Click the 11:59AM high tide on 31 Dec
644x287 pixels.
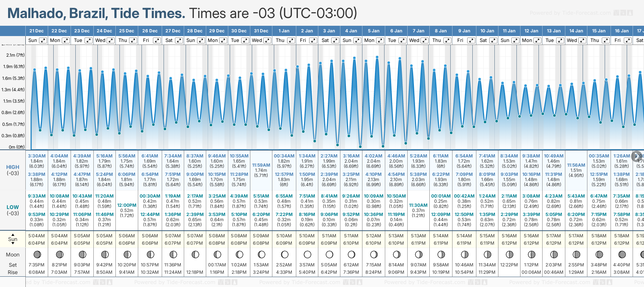[261, 165]
